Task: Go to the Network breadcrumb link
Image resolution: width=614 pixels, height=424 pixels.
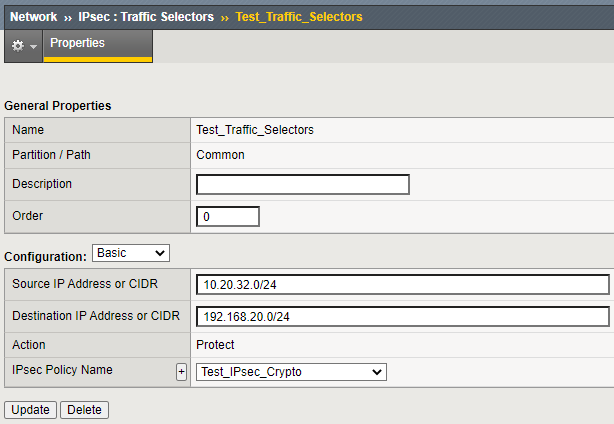Action: tap(33, 17)
